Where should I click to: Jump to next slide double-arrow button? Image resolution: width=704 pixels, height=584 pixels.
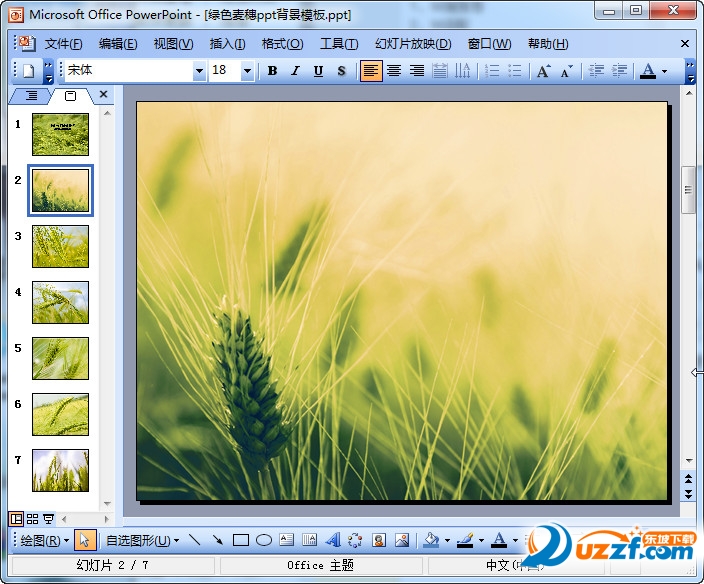tap(688, 494)
